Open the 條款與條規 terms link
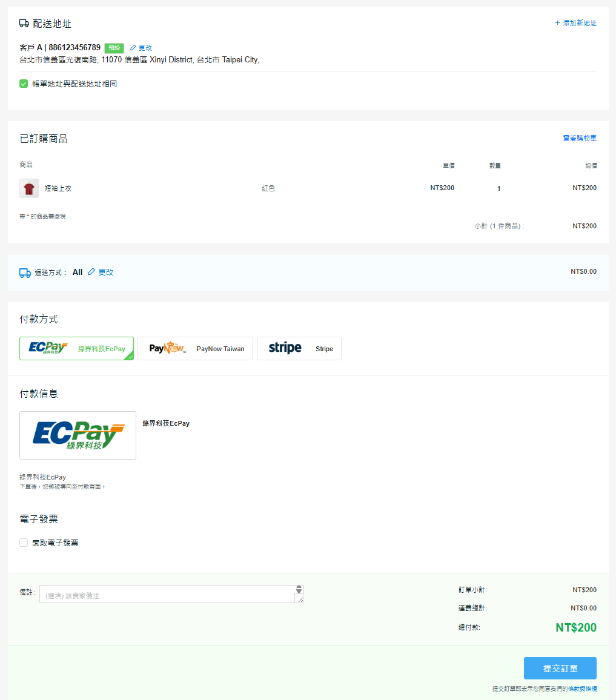616x700 pixels. (582, 689)
